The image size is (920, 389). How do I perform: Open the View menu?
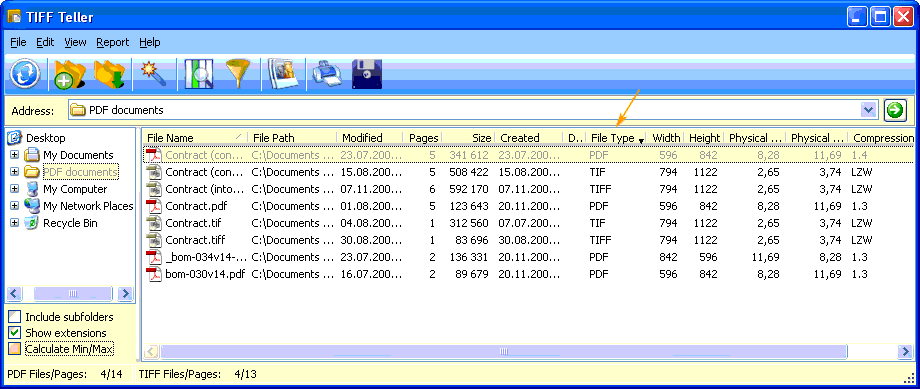pyautogui.click(x=75, y=42)
